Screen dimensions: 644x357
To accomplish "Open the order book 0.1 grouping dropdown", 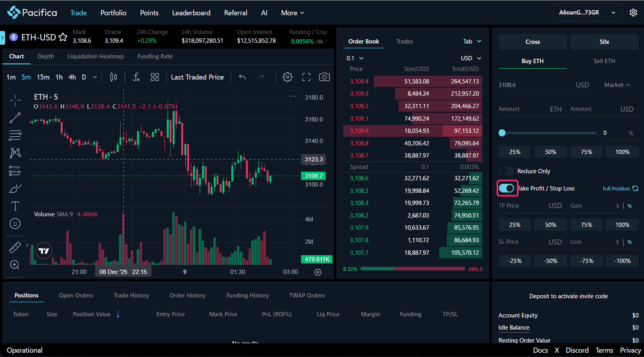I will 355,58.
